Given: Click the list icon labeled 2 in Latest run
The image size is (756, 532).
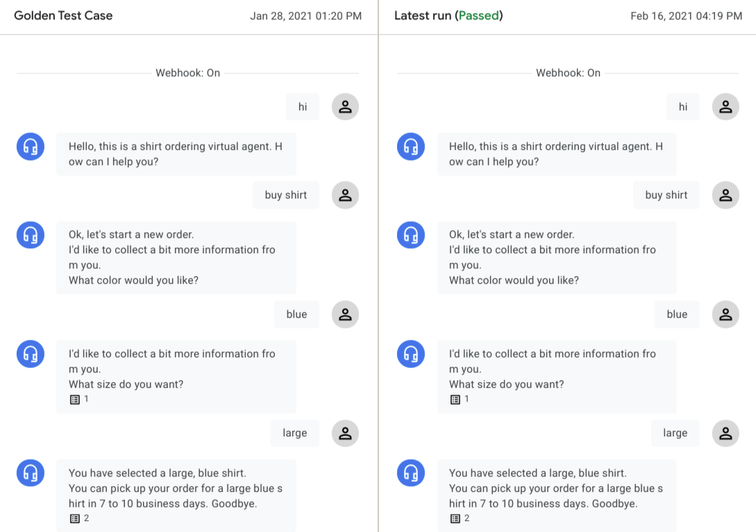Looking at the screenshot, I should click(455, 518).
